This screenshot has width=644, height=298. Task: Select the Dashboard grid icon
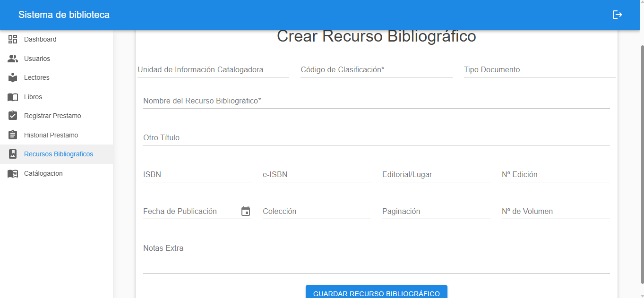(x=13, y=39)
